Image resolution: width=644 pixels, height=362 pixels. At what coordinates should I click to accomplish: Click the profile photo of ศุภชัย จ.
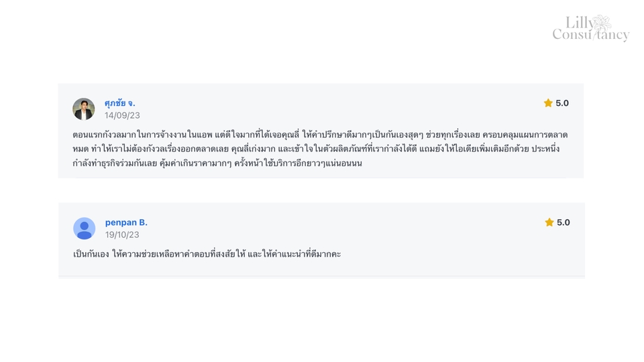84,109
